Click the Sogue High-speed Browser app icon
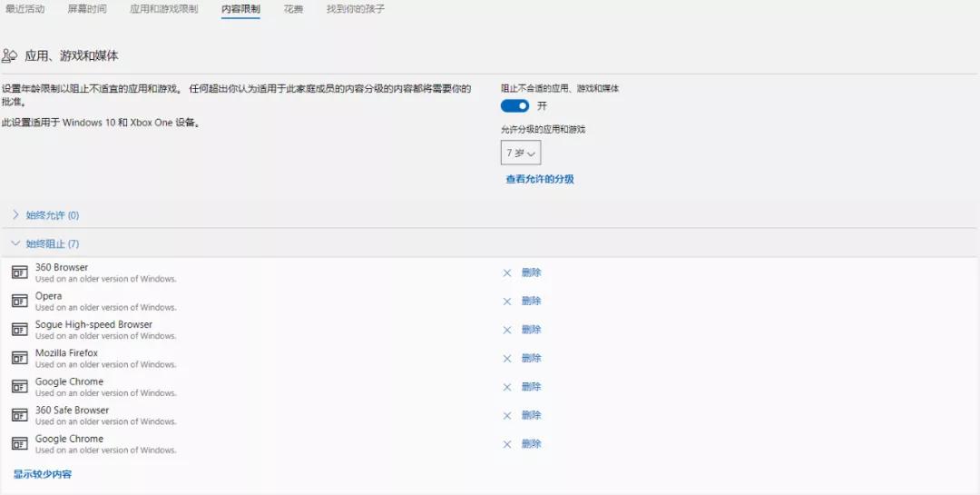The height and width of the screenshot is (495, 980). 19,329
